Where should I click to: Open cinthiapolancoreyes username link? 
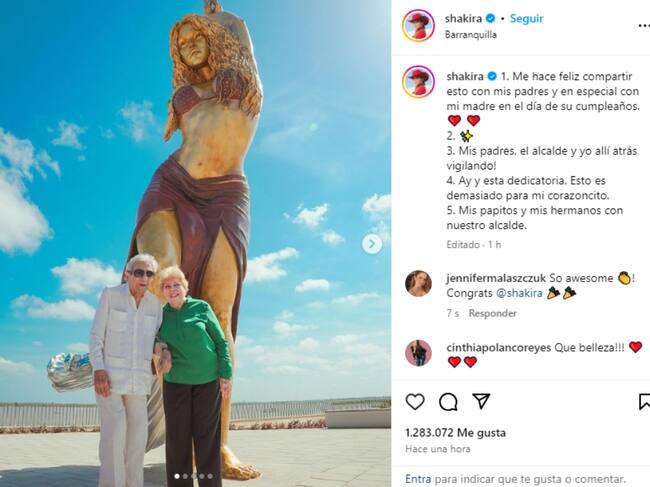(x=499, y=347)
